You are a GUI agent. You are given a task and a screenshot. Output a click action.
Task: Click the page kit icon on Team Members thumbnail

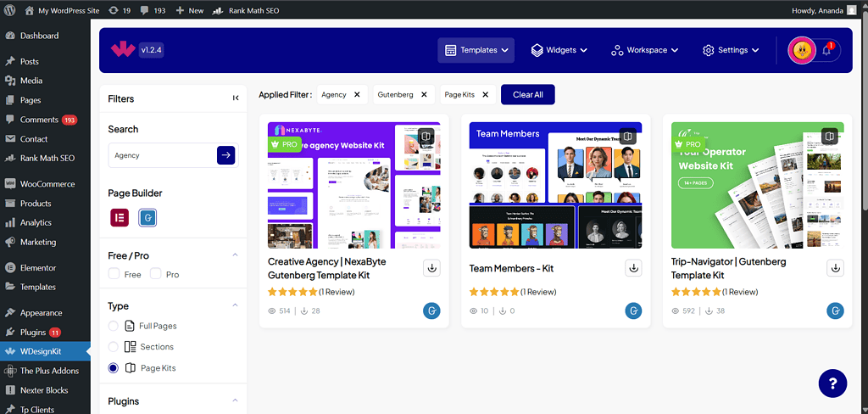(x=627, y=136)
